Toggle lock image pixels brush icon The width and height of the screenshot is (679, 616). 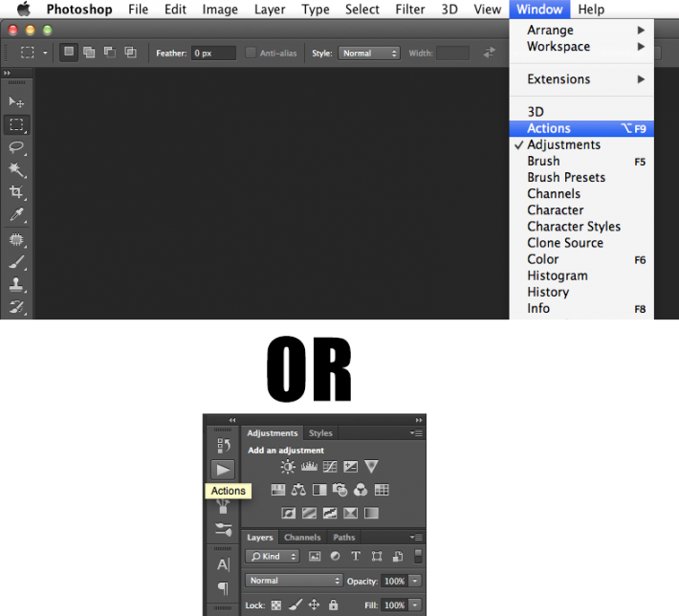point(296,605)
